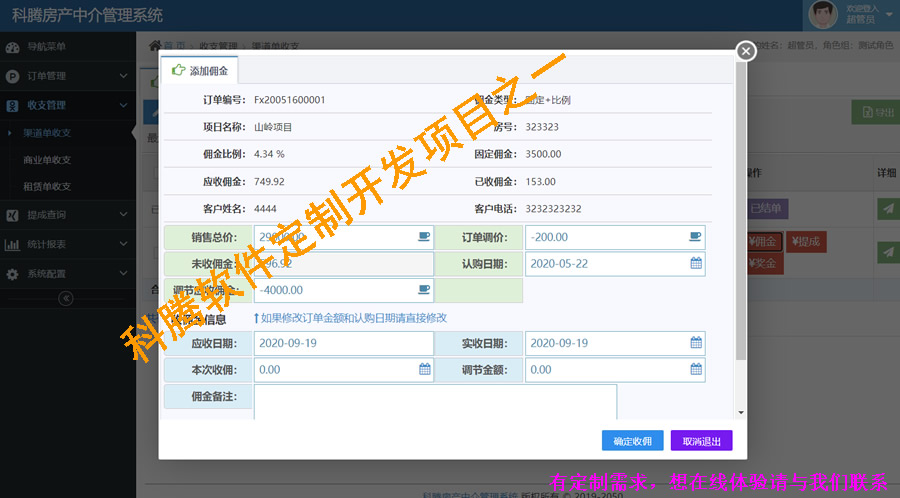Select 商业单收支 submenu item

[x=47, y=159]
